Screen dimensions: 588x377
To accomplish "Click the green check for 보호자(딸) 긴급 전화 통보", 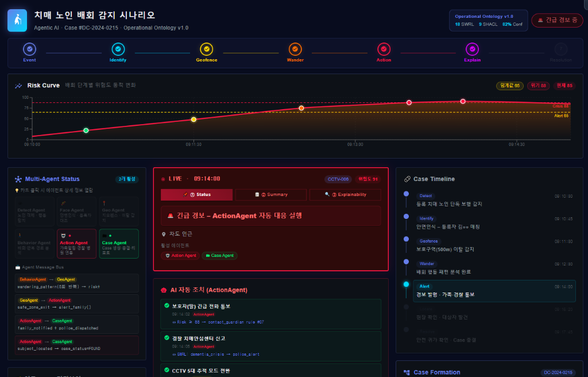I will point(167,306).
